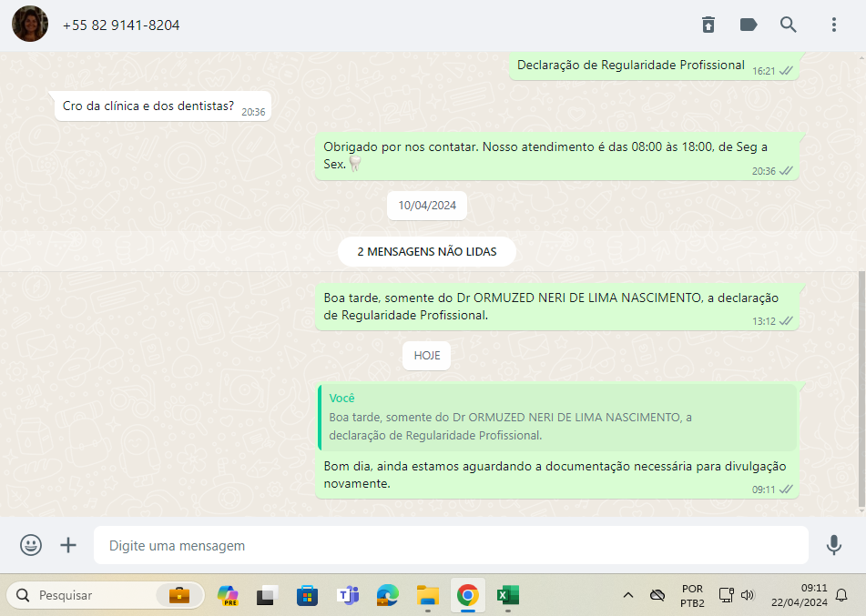Open the emoji picker
The width and height of the screenshot is (866, 616).
point(31,545)
